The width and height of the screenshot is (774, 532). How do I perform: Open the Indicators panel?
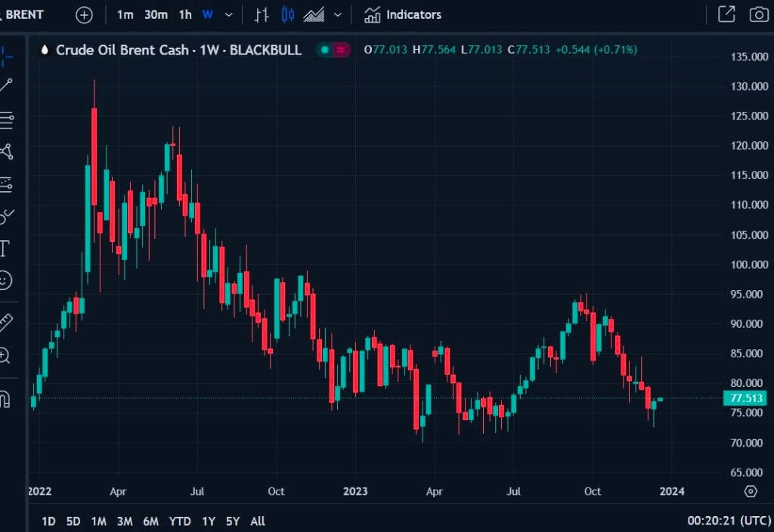tap(403, 15)
